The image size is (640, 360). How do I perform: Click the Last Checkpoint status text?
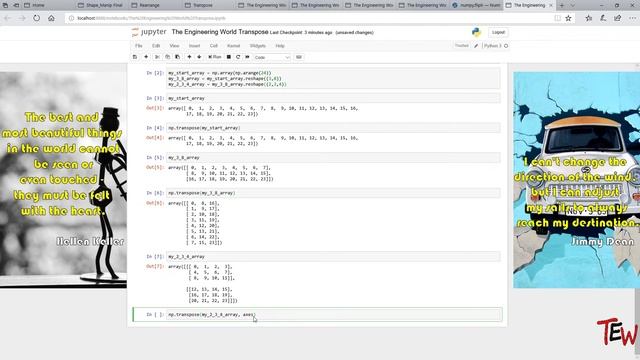[301, 33]
